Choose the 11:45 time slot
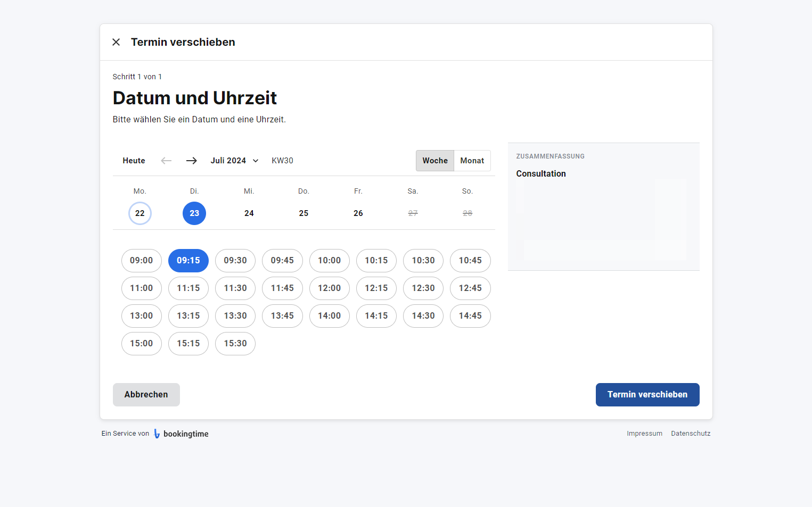 (282, 288)
